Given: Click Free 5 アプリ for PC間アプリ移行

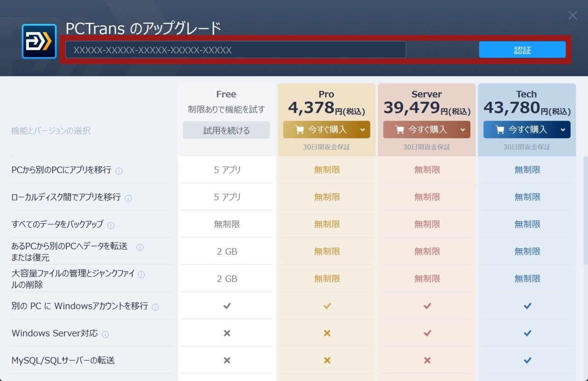Looking at the screenshot, I should [x=227, y=170].
